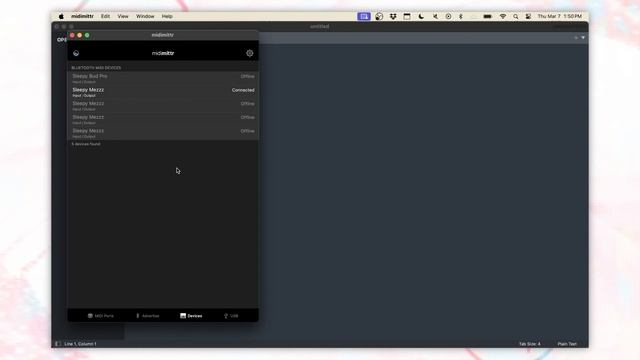640x360 pixels.
Task: Click the Connected status text
Action: click(243, 90)
